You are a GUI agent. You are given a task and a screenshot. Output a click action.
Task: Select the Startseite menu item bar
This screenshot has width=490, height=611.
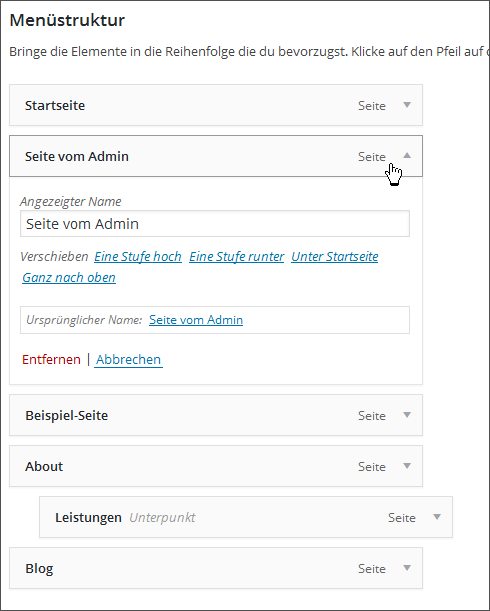click(x=216, y=105)
